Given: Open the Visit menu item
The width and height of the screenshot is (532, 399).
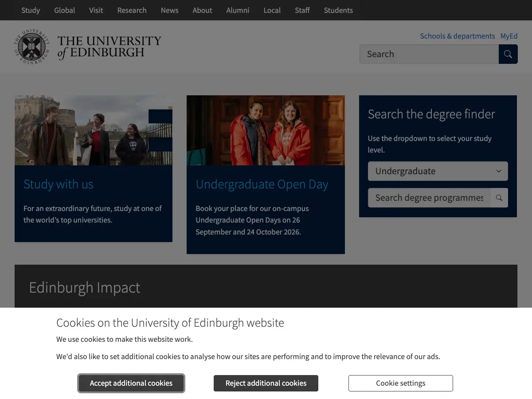Looking at the screenshot, I should [x=96, y=10].
